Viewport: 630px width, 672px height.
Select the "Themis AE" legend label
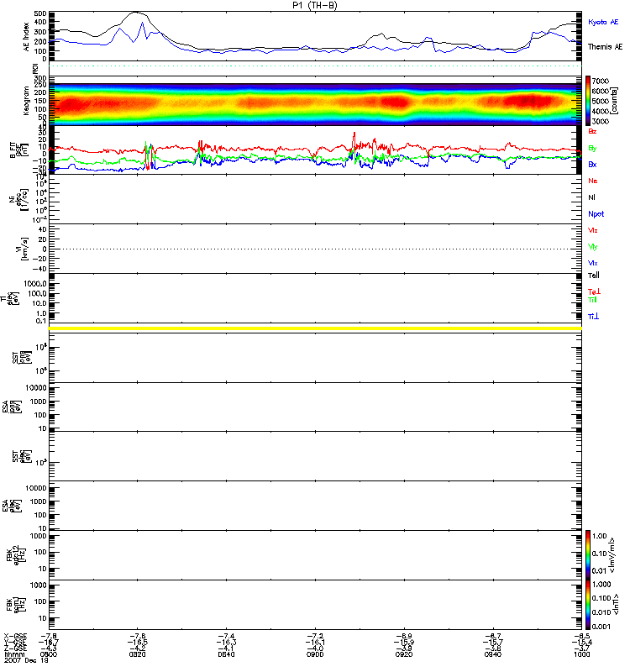pyautogui.click(x=605, y=47)
